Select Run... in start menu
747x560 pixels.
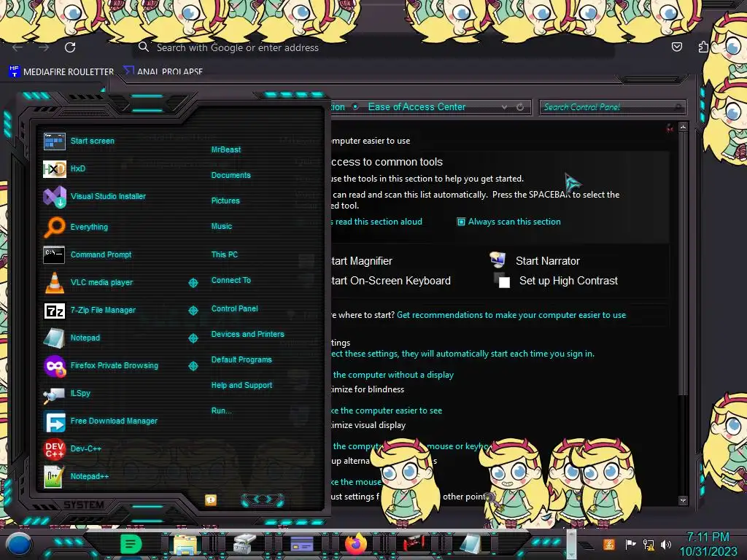pos(222,411)
